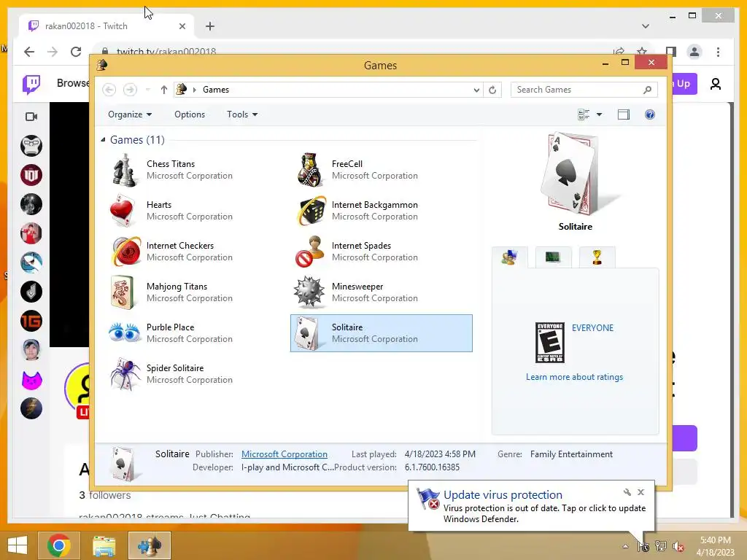This screenshot has height=560, width=747.
Task: Open the Organize dropdown menu
Action: pyautogui.click(x=130, y=114)
